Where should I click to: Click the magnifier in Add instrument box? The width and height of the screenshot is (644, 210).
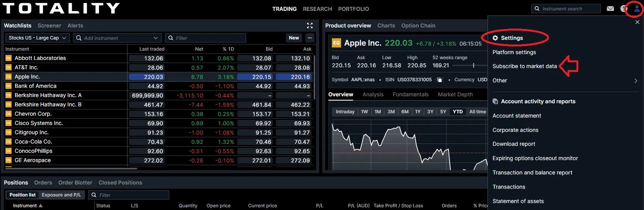point(79,38)
